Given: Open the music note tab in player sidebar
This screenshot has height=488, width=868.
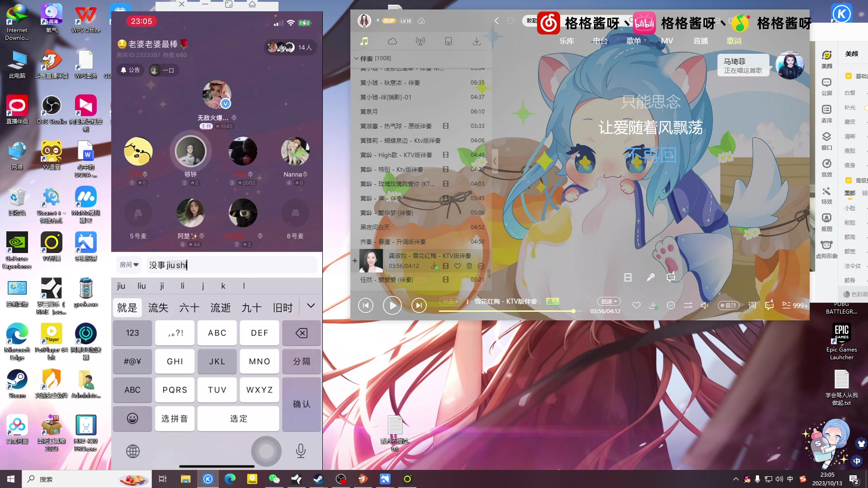Looking at the screenshot, I should coord(364,41).
